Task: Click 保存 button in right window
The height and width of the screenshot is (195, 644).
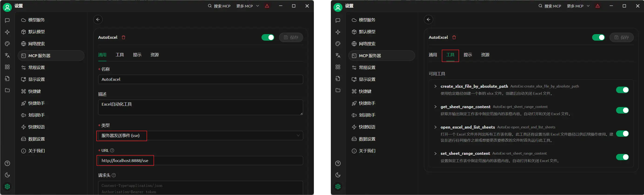Action: [x=621, y=37]
